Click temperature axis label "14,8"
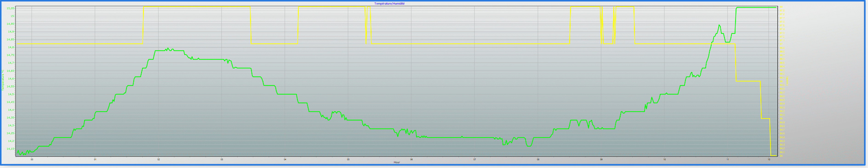This screenshot has width=868, height=168. point(11,47)
